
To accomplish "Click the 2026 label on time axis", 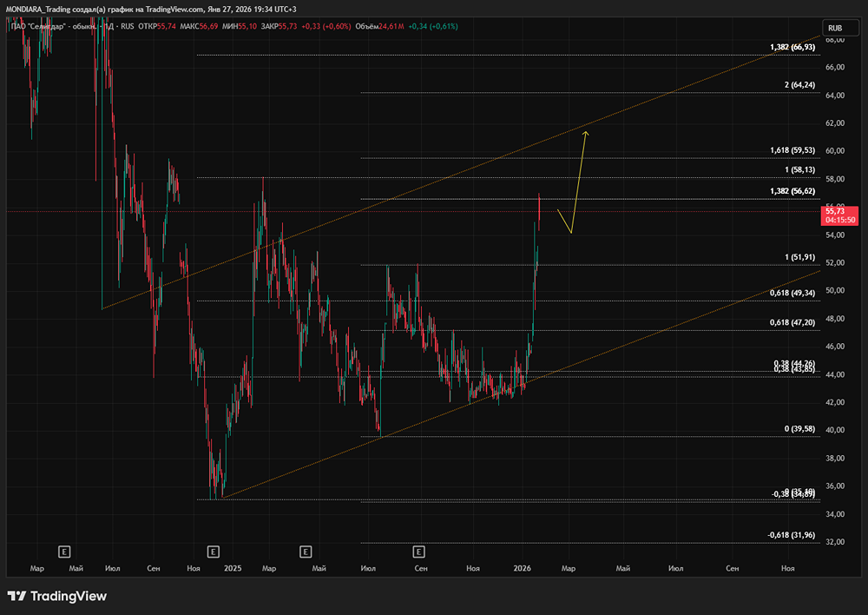I will tap(522, 568).
